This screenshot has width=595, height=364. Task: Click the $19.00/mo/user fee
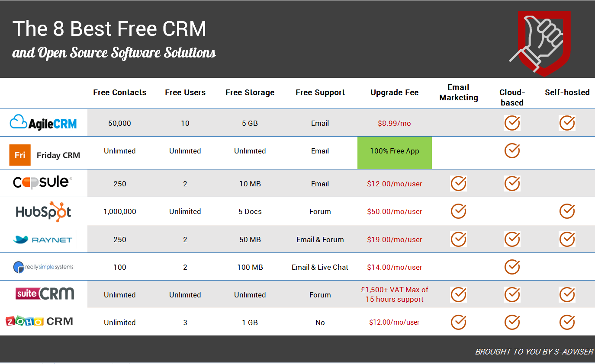coord(395,239)
